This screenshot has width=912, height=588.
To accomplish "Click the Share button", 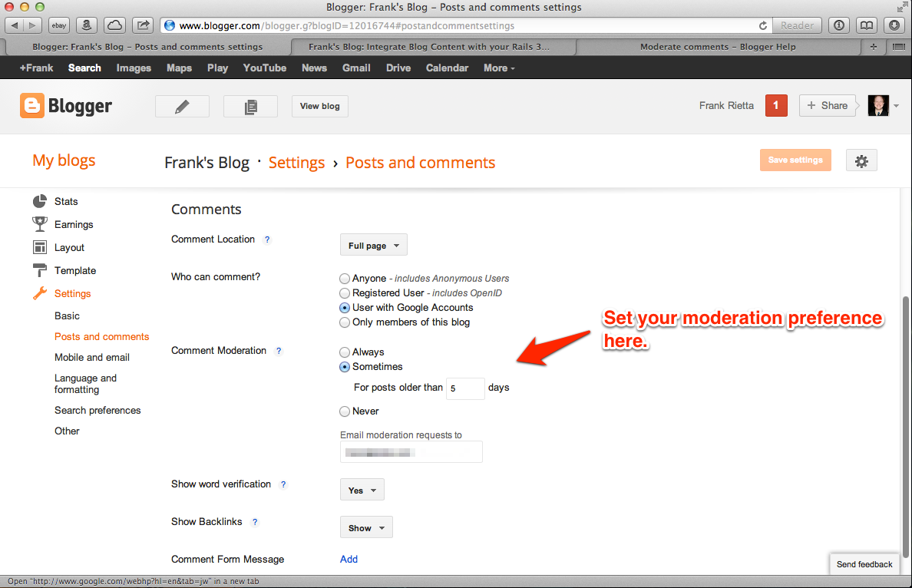I will 827,106.
